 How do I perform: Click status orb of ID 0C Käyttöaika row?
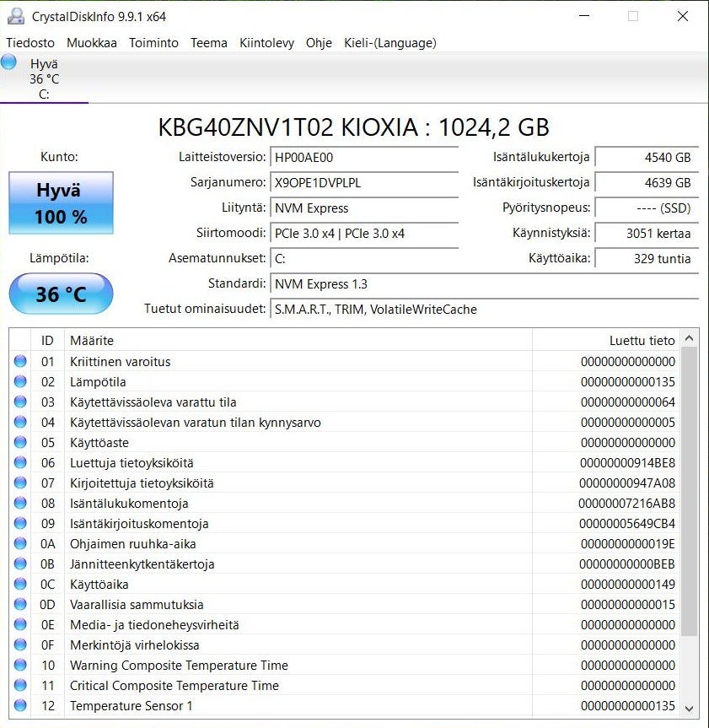click(20, 584)
